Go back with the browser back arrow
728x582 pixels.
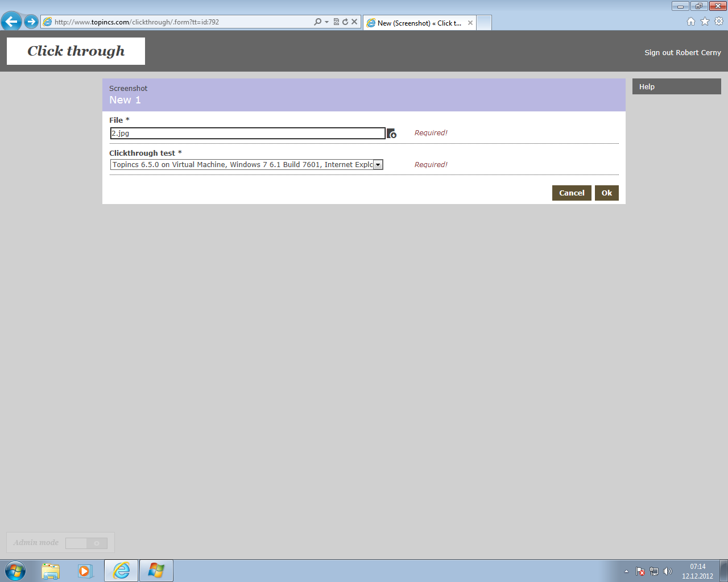tap(11, 22)
